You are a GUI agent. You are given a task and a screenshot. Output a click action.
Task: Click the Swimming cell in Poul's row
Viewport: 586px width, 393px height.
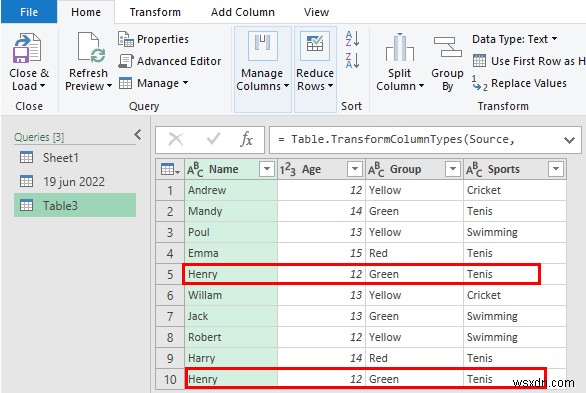pyautogui.click(x=515, y=232)
